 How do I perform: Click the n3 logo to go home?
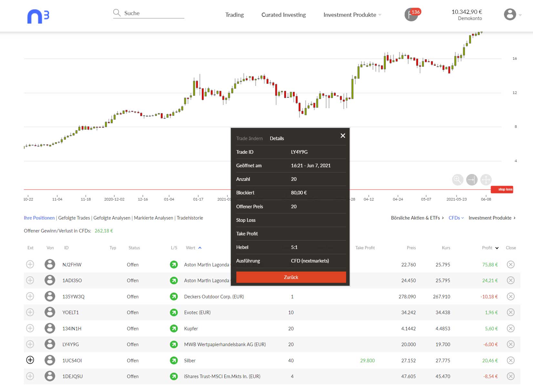click(38, 16)
